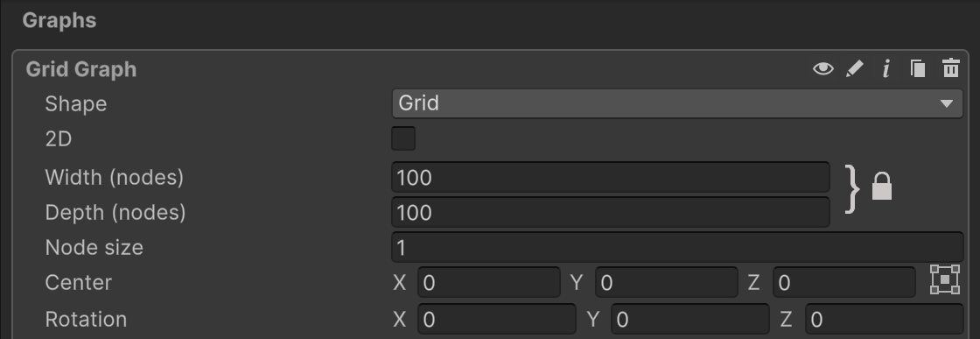Viewport: 980px width, 339px height.
Task: Delete the Grid Graph with trash icon
Action: pos(950,68)
